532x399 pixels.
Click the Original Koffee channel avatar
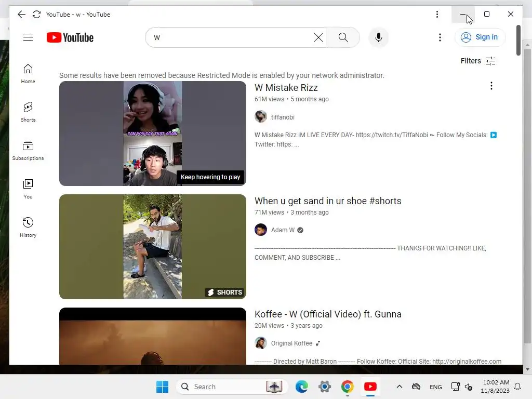tap(261, 343)
